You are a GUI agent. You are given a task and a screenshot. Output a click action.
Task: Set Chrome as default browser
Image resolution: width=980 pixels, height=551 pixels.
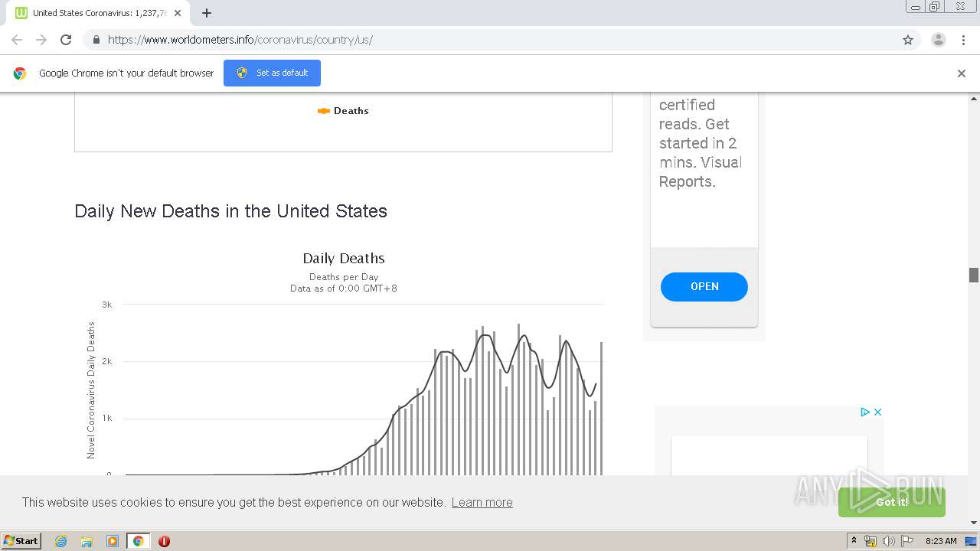point(272,73)
